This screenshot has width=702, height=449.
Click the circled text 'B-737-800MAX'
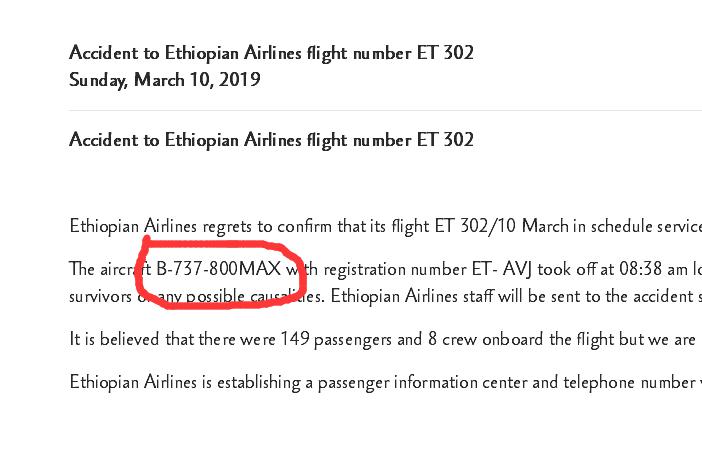pyautogui.click(x=218, y=269)
